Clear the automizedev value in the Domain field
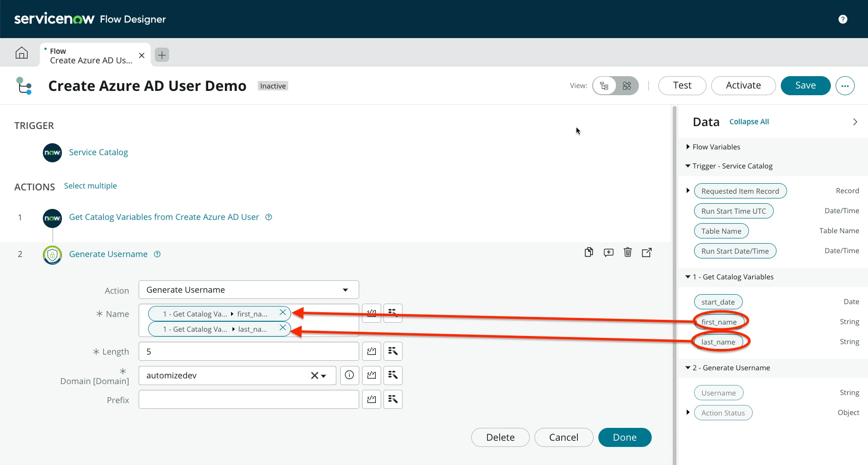This screenshot has height=465, width=868. [x=314, y=375]
